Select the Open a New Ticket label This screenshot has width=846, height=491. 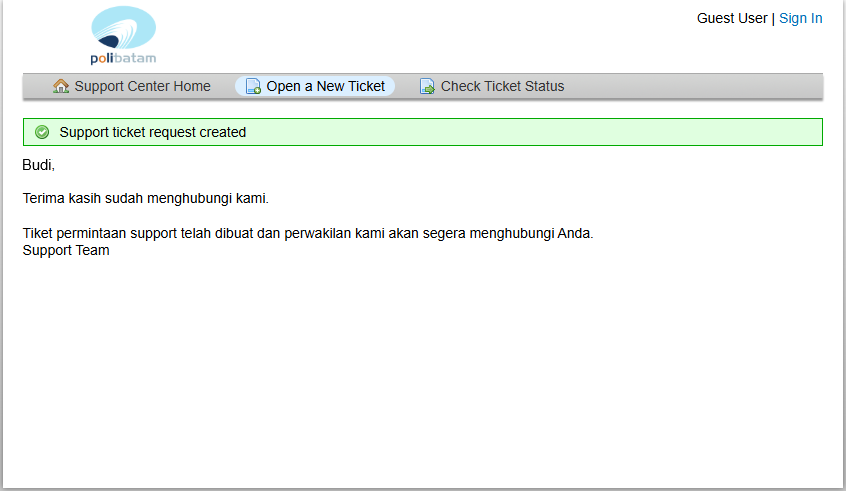tap(325, 86)
